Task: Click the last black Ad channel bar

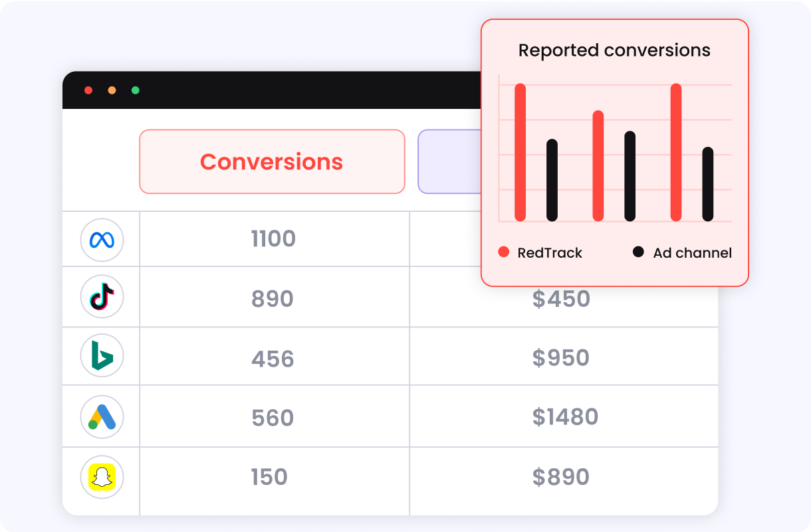Action: (708, 184)
